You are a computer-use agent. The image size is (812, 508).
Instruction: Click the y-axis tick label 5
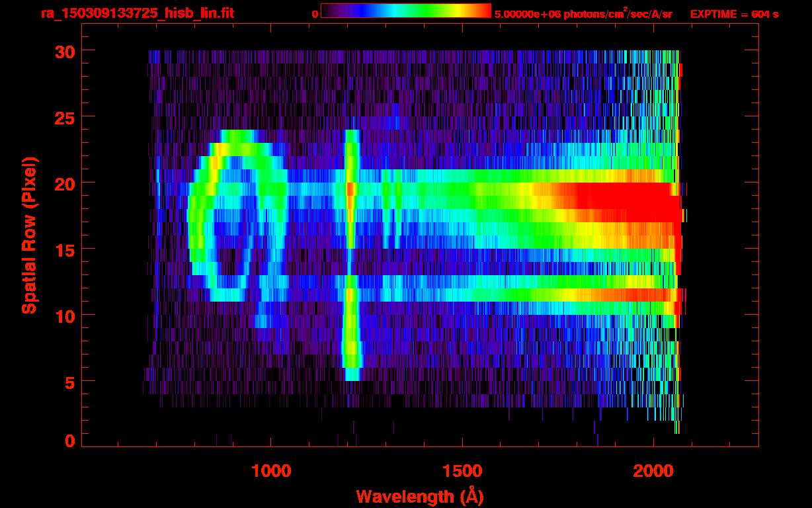pos(69,382)
